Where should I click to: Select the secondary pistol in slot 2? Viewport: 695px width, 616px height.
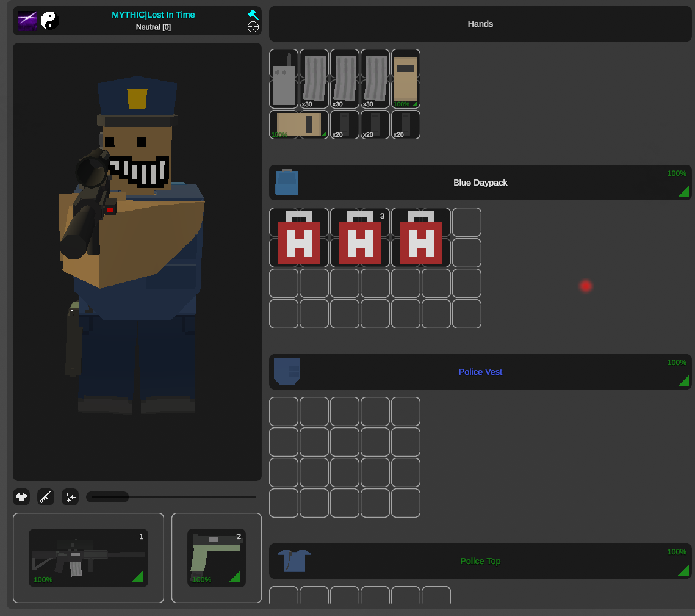[x=216, y=558]
